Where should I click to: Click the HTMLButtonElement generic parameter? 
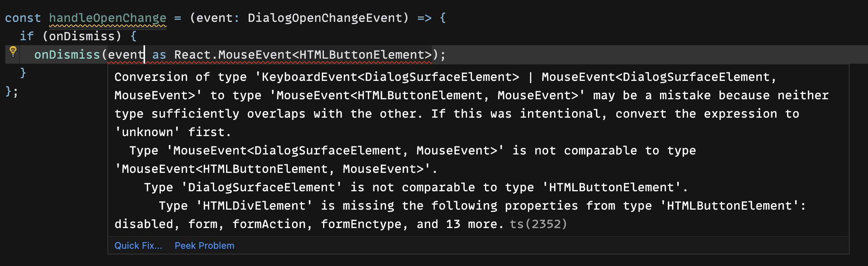pyautogui.click(x=364, y=55)
